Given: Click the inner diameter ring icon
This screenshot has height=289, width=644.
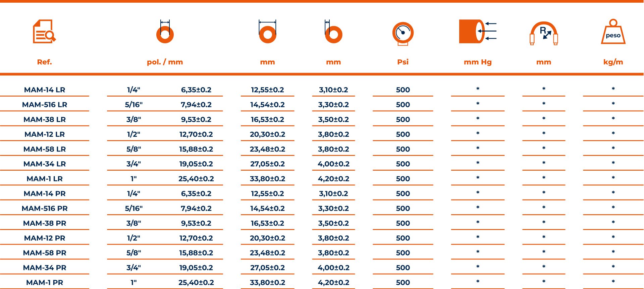Looking at the screenshot, I should (165, 32).
